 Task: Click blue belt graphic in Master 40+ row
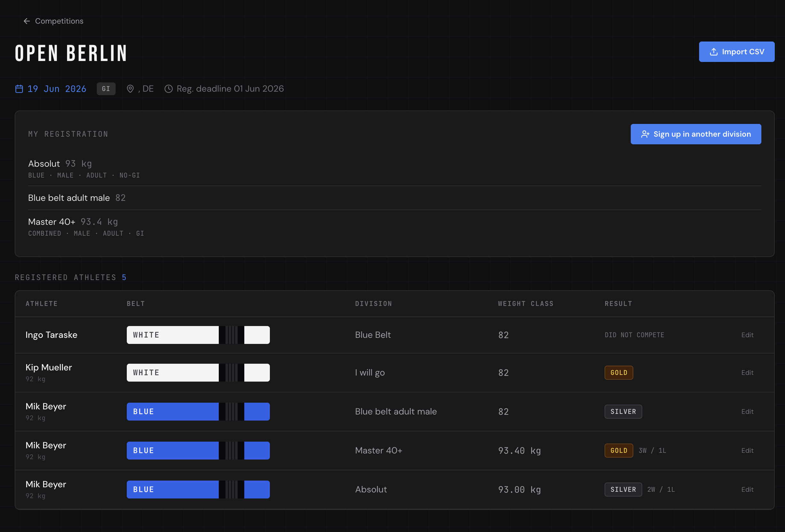point(198,451)
